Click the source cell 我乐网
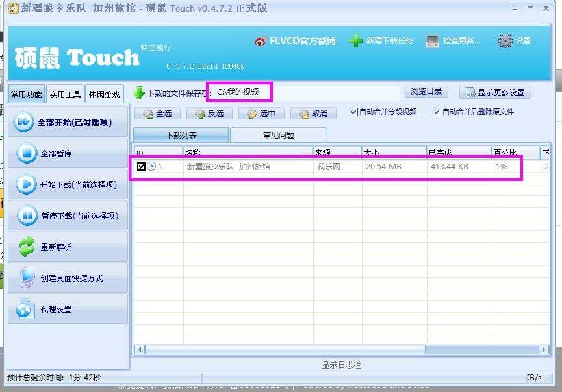Image resolution: width=562 pixels, height=392 pixels. point(329,166)
